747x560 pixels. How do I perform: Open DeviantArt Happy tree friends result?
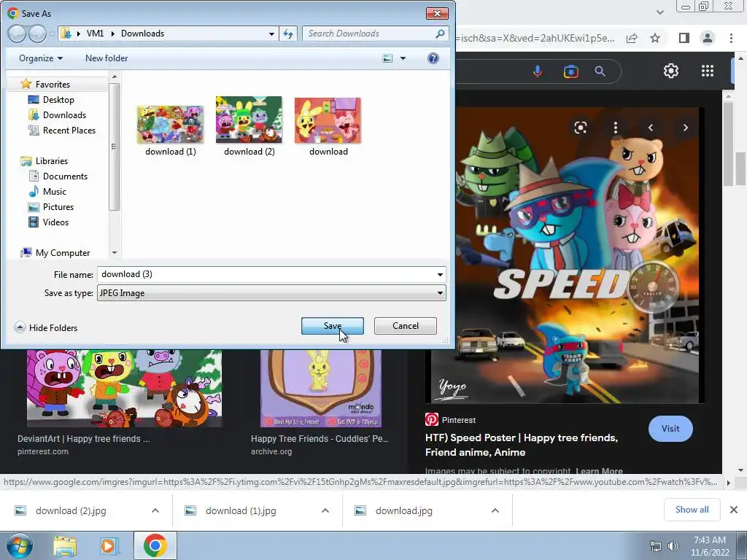83,438
